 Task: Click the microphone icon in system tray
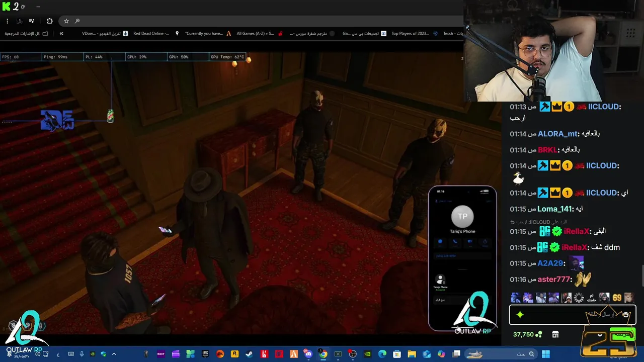(82, 354)
